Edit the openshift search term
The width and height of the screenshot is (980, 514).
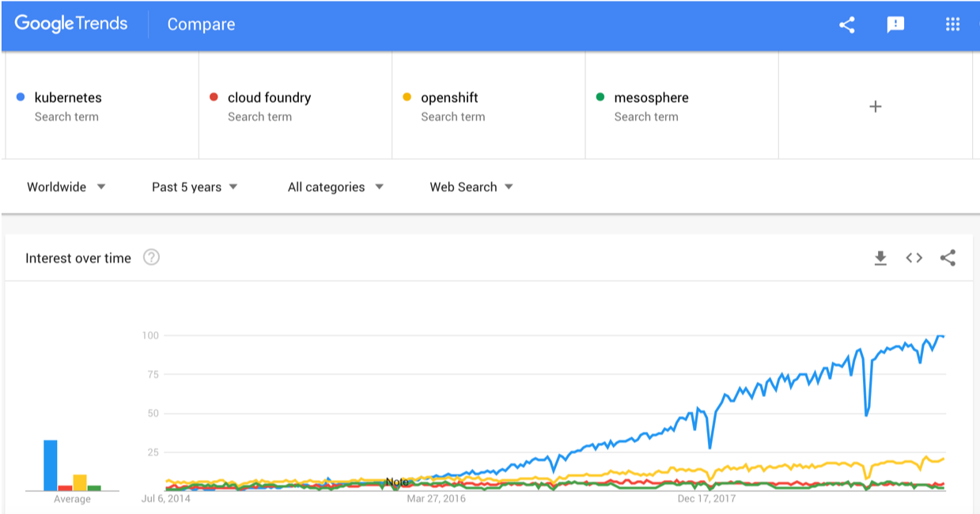[449, 98]
